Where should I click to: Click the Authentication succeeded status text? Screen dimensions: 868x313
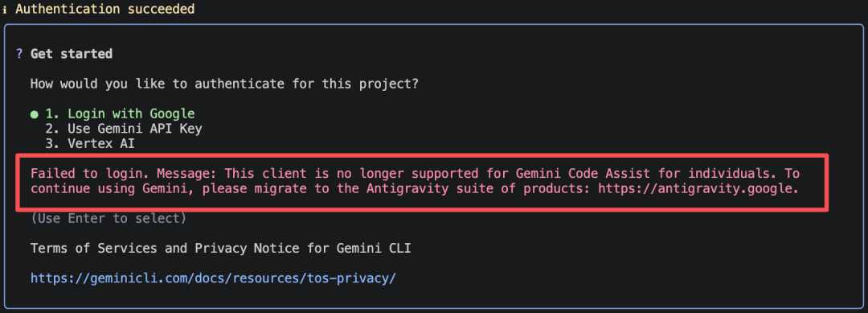[104, 10]
